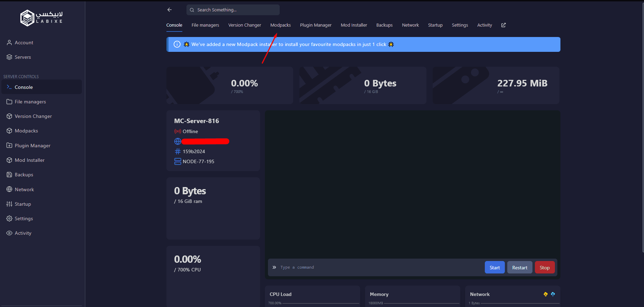
Task: Open the File managers tab
Action: click(205, 25)
